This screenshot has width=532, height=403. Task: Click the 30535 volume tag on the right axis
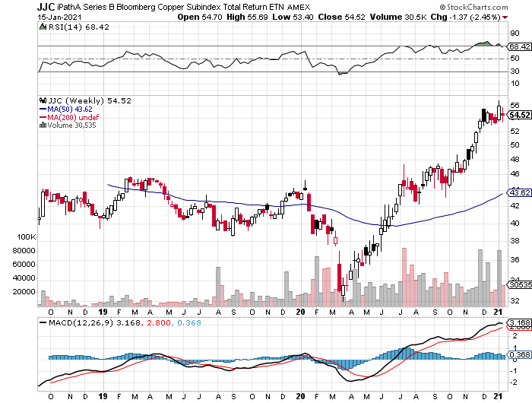click(519, 284)
